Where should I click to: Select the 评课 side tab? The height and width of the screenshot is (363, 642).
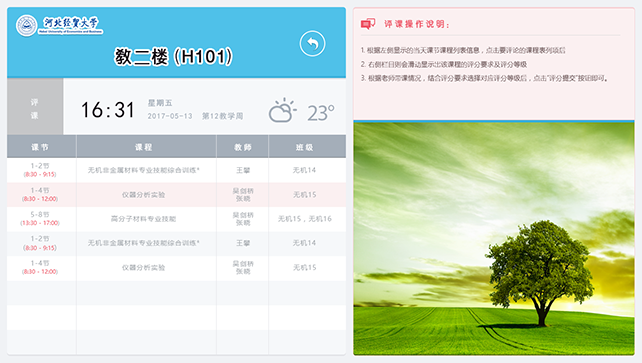point(35,107)
